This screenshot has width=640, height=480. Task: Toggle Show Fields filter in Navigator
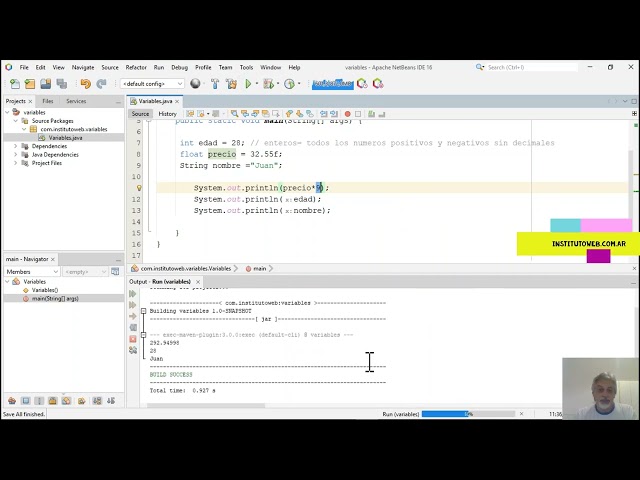(x=26, y=401)
